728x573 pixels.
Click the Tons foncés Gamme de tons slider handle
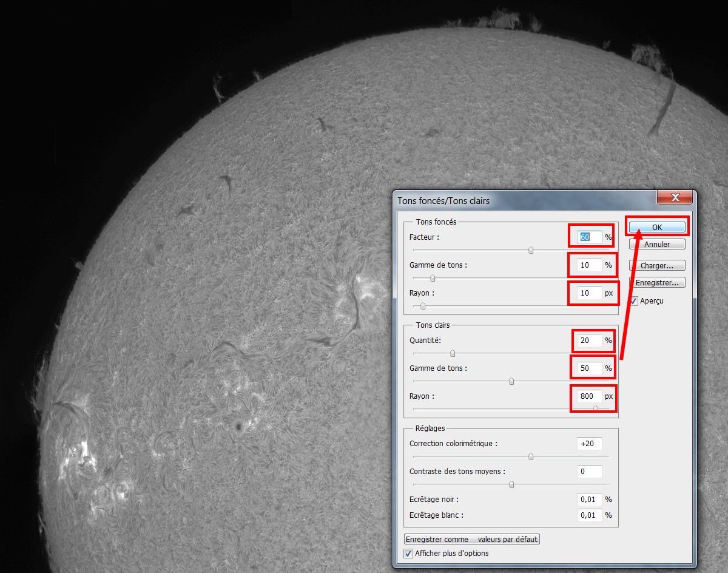pos(433,278)
